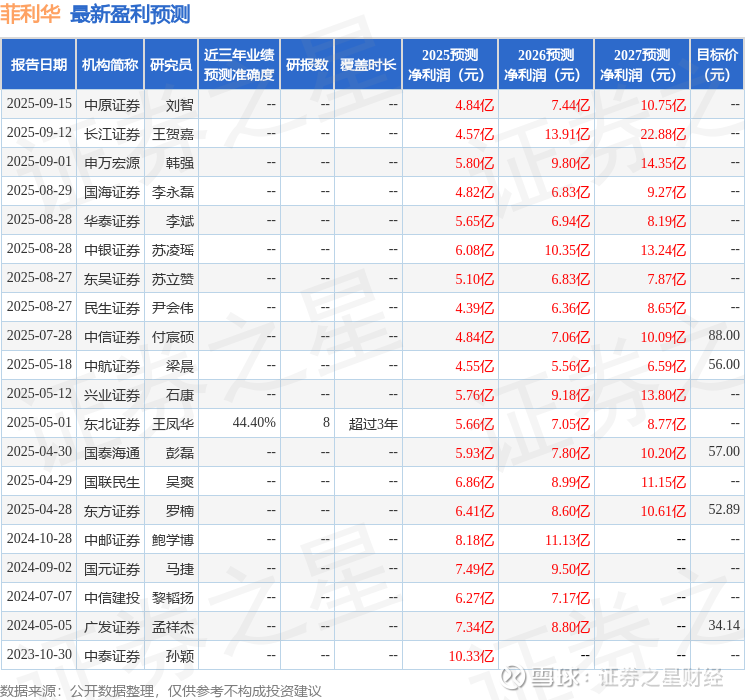745x700 pixels.
Task: Click 中邮证券 cell
Action: coord(112,540)
